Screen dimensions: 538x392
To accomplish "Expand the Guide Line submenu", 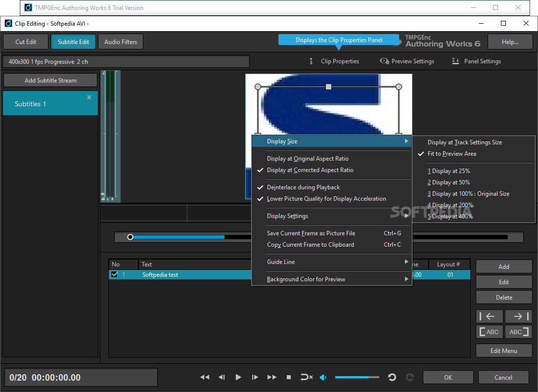I will click(x=331, y=261).
